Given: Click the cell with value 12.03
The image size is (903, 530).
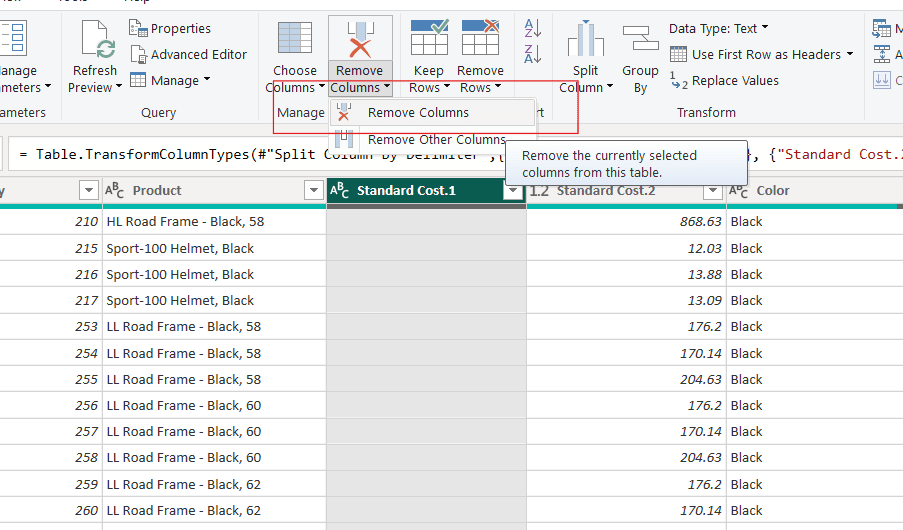Looking at the screenshot, I should click(626, 248).
